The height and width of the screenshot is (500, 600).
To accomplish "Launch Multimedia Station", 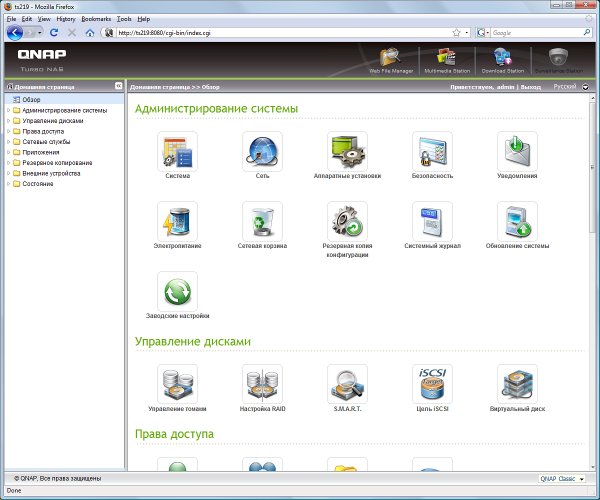I will [x=447, y=60].
